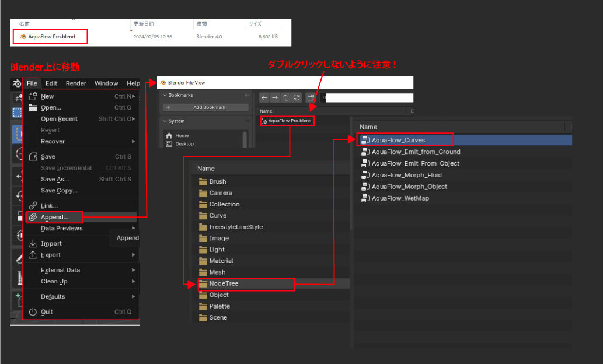Click the 更新日時 column header
This screenshot has width=603, height=364.
tap(144, 24)
